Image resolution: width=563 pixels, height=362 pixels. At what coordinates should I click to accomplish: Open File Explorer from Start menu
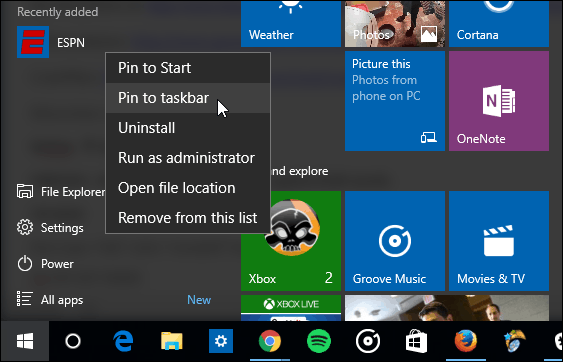pos(61,192)
